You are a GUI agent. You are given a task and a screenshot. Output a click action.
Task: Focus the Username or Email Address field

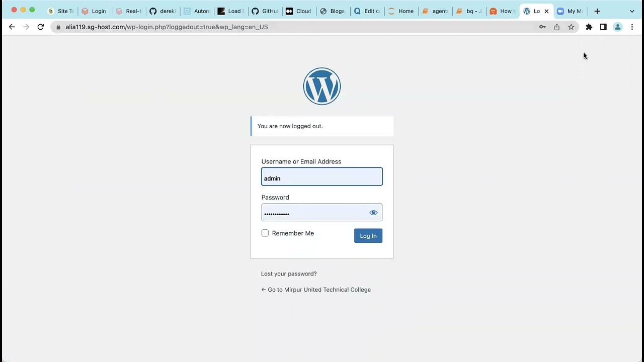click(322, 177)
